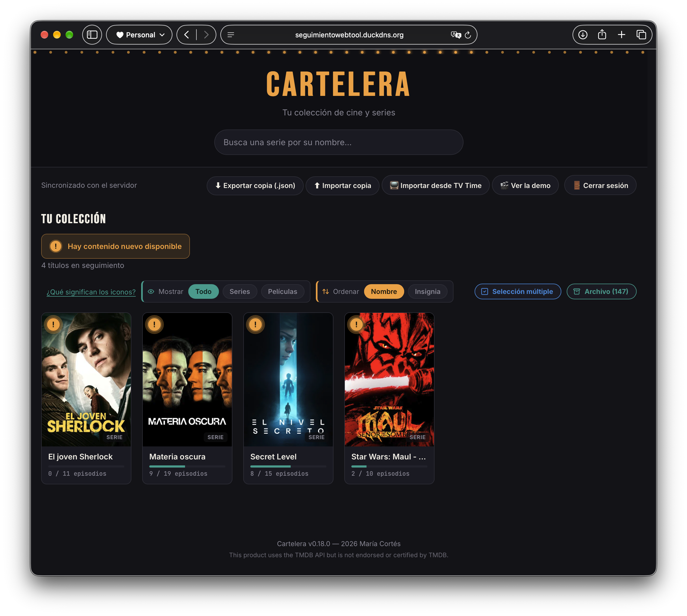Filter collection by Películas
The width and height of the screenshot is (687, 616).
[283, 292]
